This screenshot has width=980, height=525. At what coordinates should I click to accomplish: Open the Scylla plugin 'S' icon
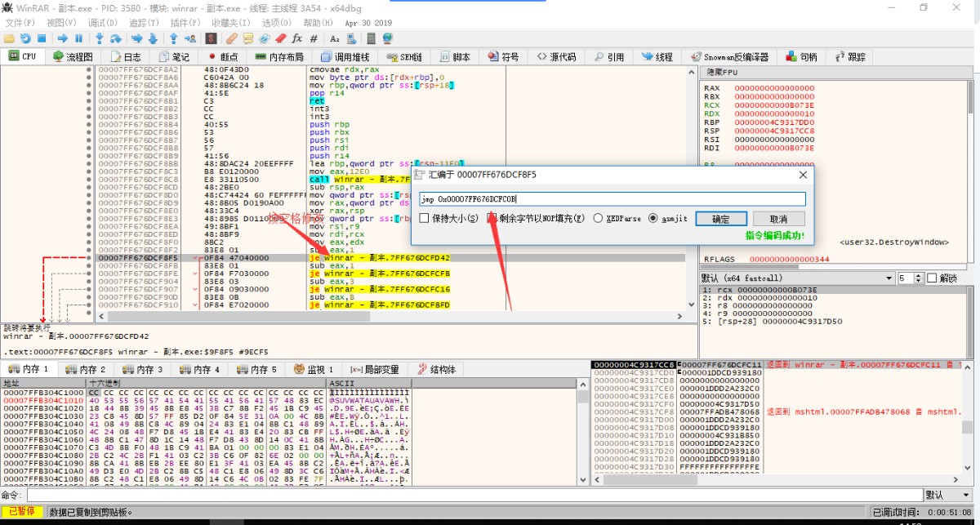point(211,38)
